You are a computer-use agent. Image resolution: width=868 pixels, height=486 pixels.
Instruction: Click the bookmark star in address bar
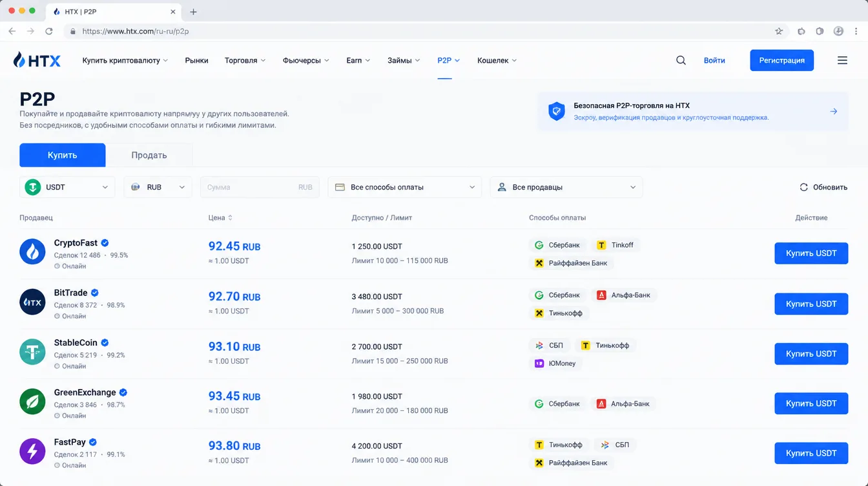779,31
